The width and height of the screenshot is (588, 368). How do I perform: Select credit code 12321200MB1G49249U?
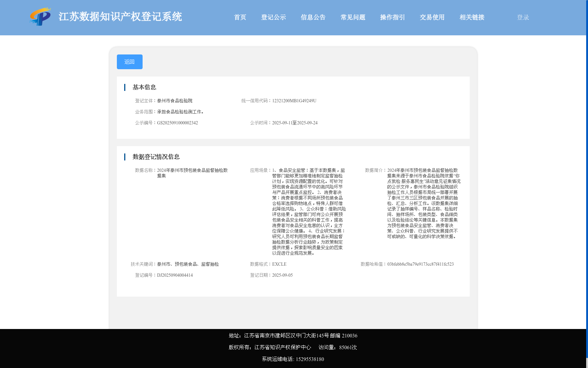pos(294,101)
